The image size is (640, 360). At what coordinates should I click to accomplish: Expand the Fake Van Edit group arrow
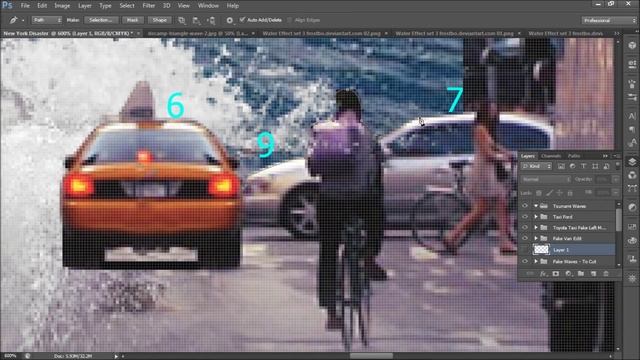point(536,238)
